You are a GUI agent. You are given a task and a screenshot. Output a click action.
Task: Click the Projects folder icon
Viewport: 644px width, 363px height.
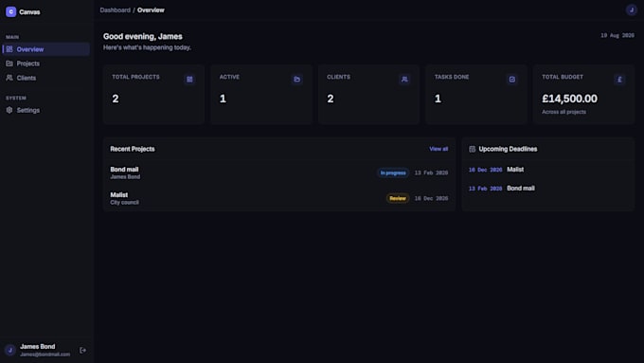point(9,64)
